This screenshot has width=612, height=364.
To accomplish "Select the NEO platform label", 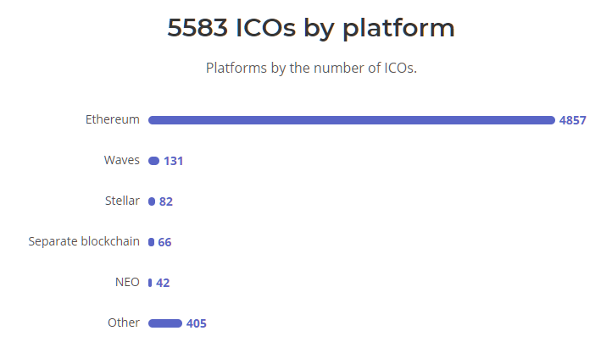I will 127,282.
